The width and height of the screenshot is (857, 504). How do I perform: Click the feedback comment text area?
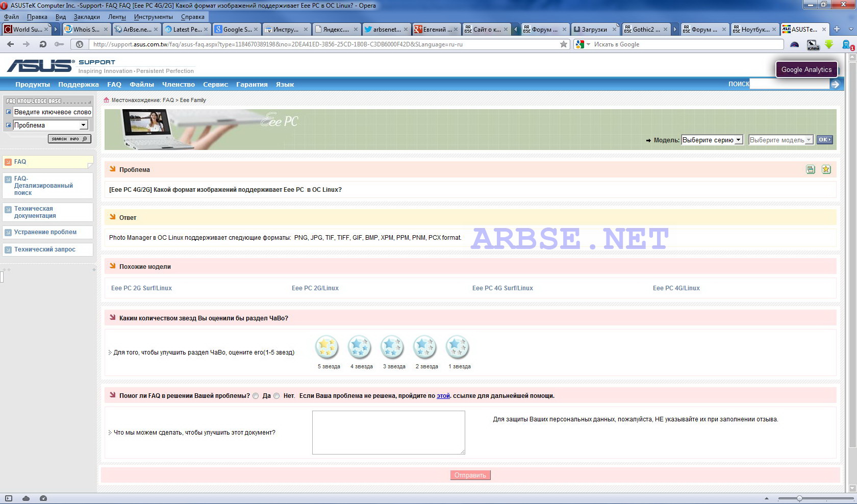389,433
